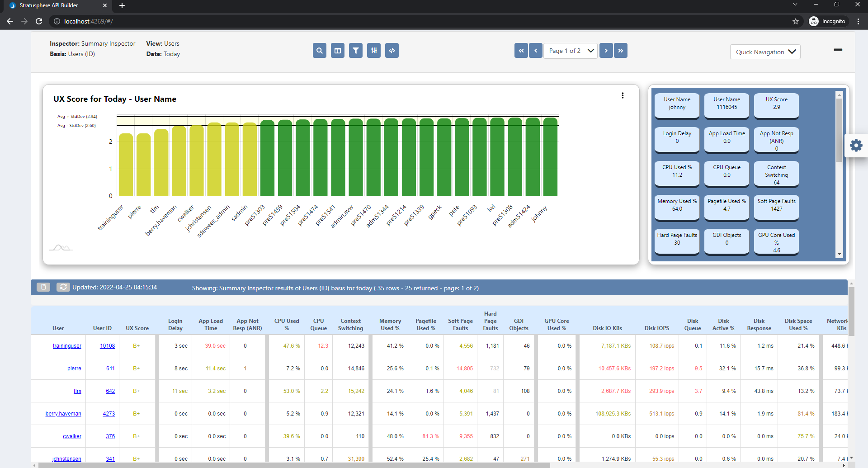Bookmark this page with the star icon
The height and width of the screenshot is (468, 868).
796,21
